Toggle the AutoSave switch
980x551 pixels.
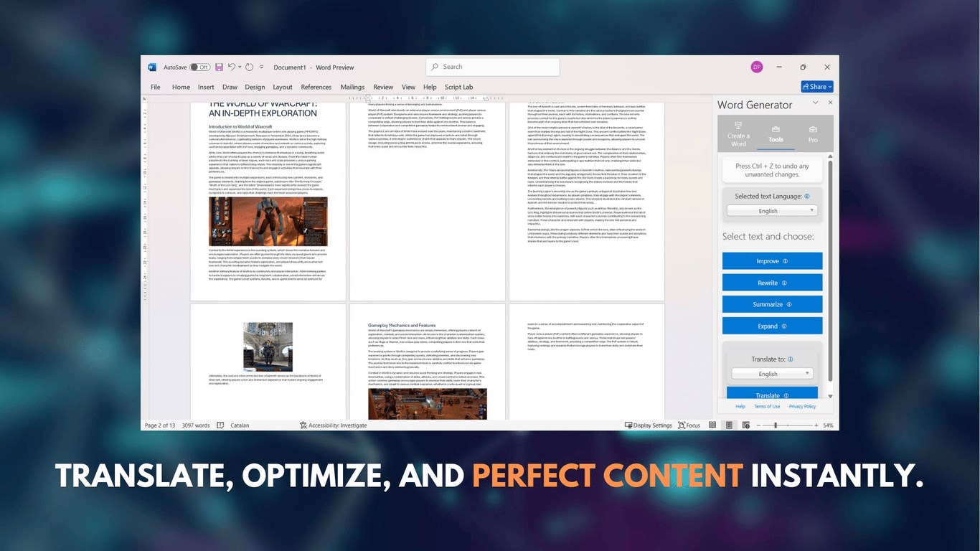click(199, 67)
